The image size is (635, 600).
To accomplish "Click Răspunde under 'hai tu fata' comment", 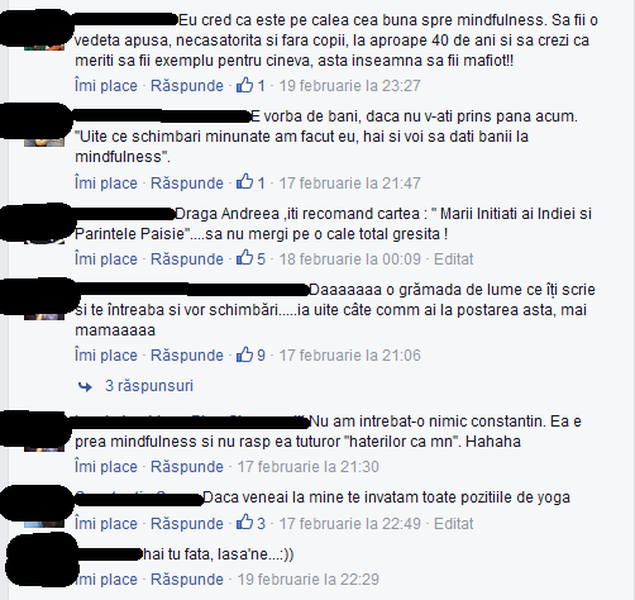I will tap(187, 579).
